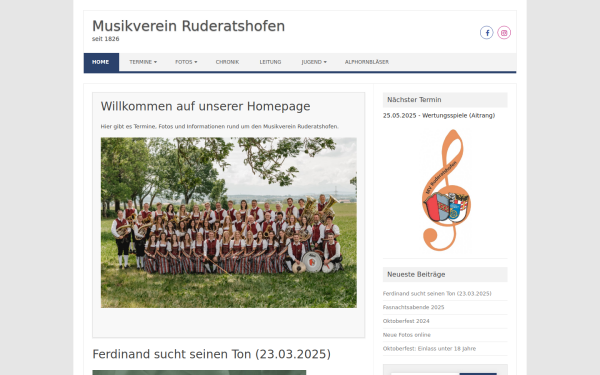Viewport: 600px width, 375px height.
Task: Click the treble clef MV Ruderatshofen logo
Action: tap(446, 190)
